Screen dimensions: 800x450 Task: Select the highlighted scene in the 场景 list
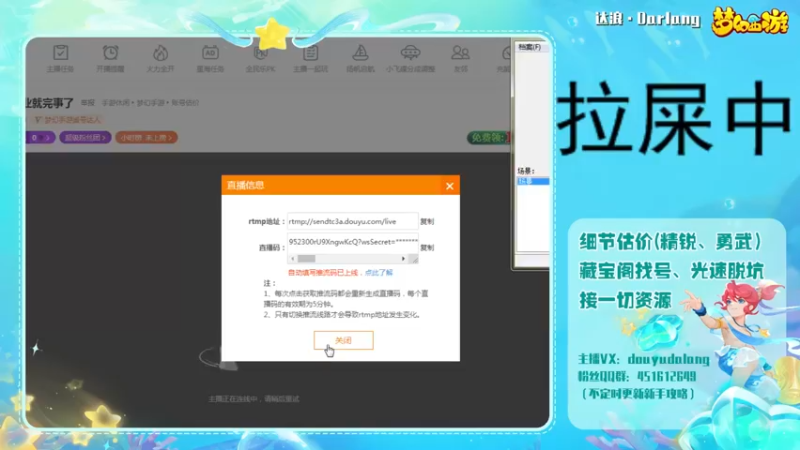(x=533, y=181)
